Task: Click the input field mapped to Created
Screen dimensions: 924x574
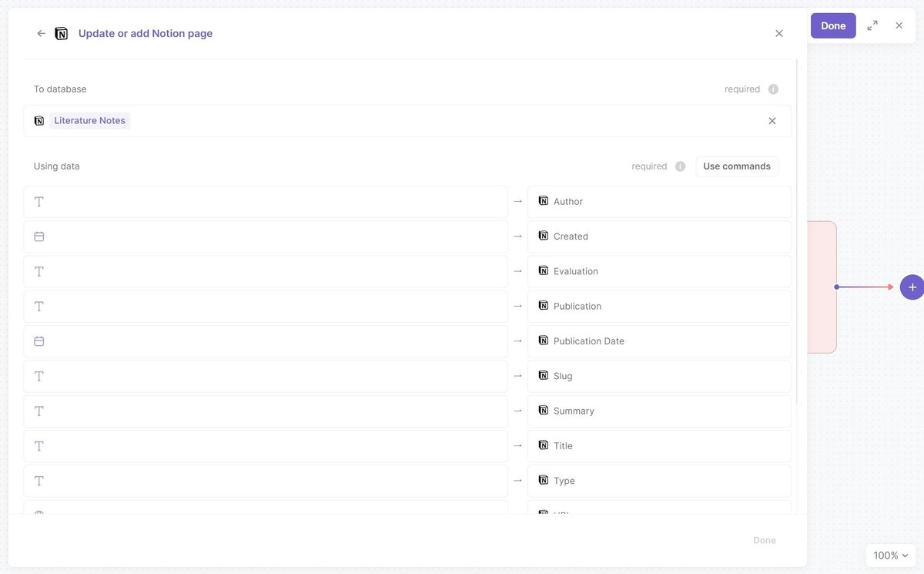Action: pyautogui.click(x=266, y=237)
